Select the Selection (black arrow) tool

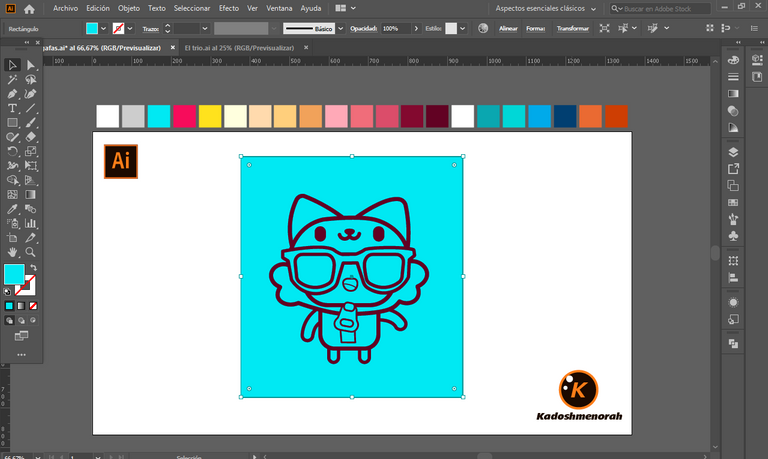[12, 65]
